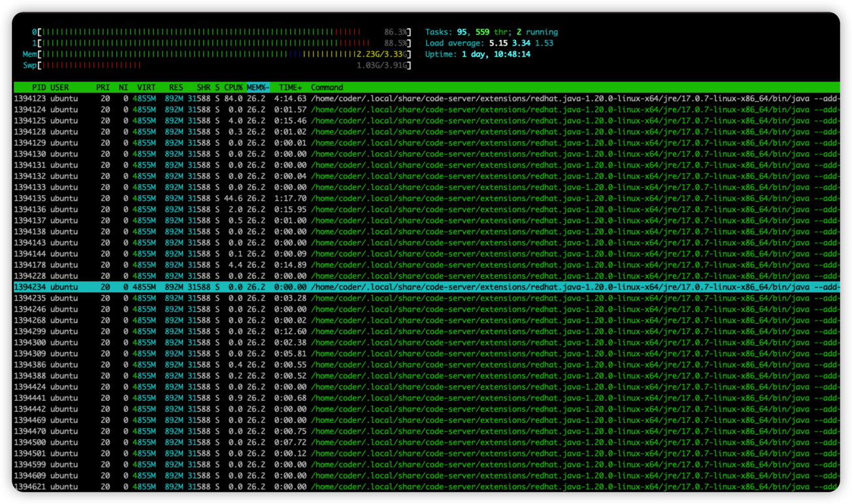
Task: Sort processes by the CPU% column
Action: 233,87
